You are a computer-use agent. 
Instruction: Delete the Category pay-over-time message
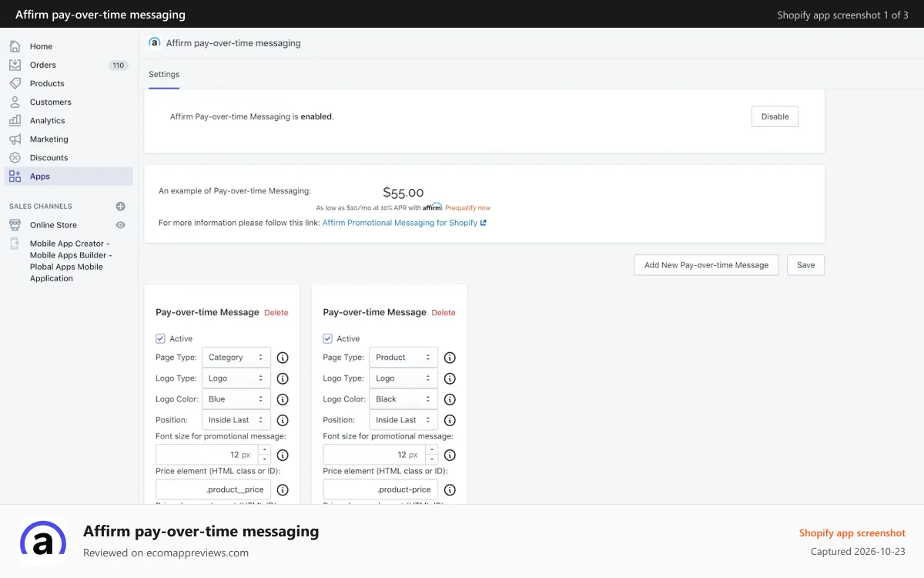coord(276,313)
